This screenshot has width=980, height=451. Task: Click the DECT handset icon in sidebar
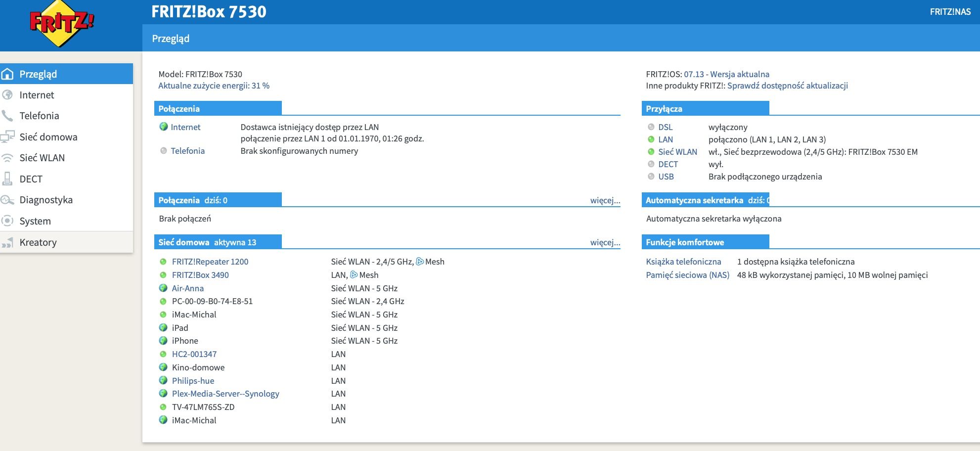(x=7, y=179)
